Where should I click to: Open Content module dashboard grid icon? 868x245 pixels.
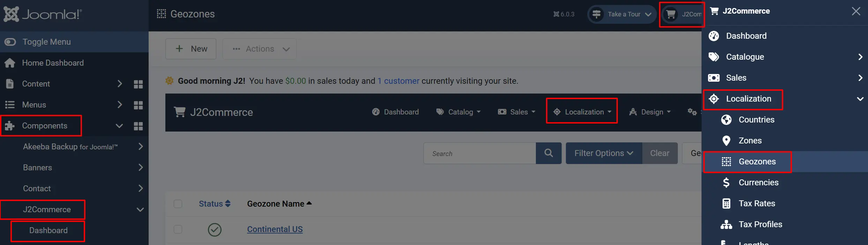tap(139, 84)
